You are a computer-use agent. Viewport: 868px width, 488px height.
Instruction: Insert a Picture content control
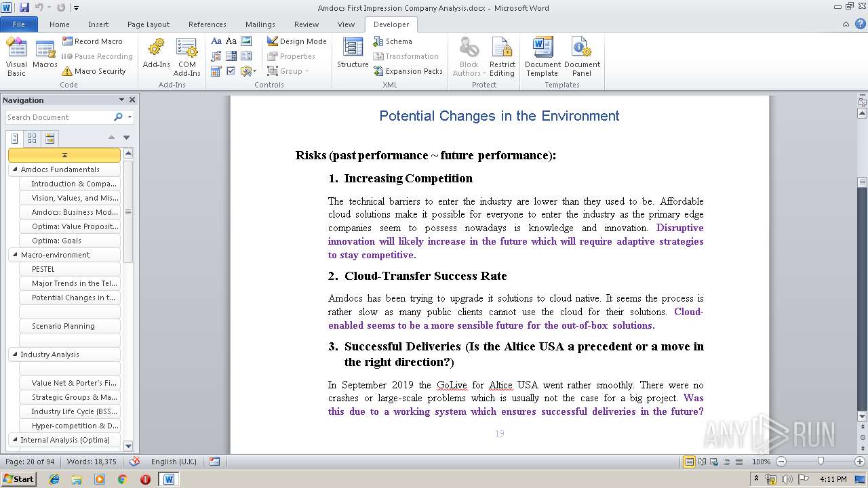click(x=246, y=41)
